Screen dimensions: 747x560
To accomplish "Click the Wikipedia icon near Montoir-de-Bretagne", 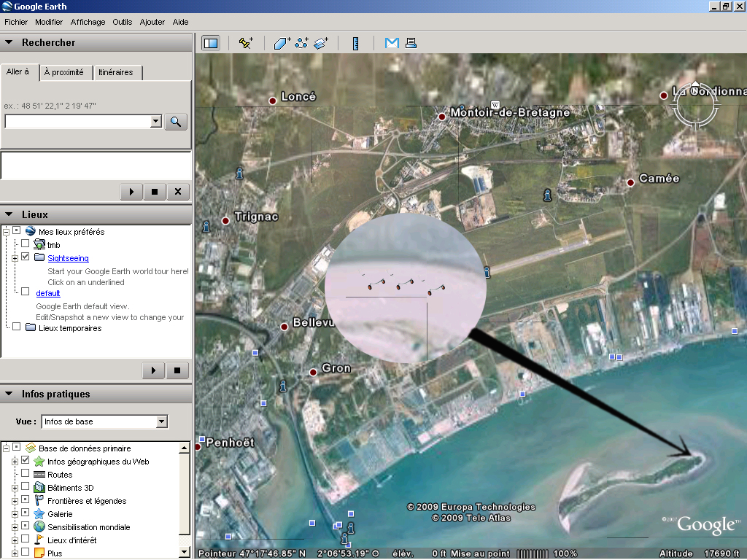I will (x=495, y=105).
